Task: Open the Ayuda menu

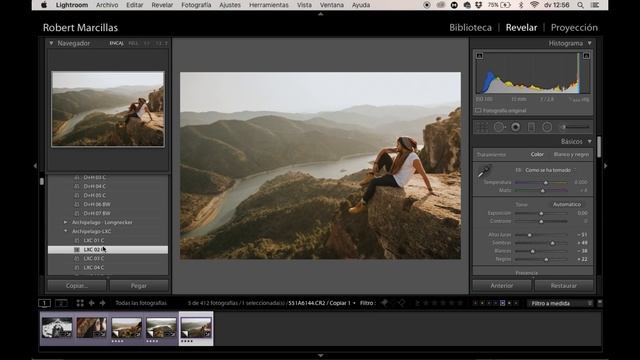Action: (x=361, y=5)
